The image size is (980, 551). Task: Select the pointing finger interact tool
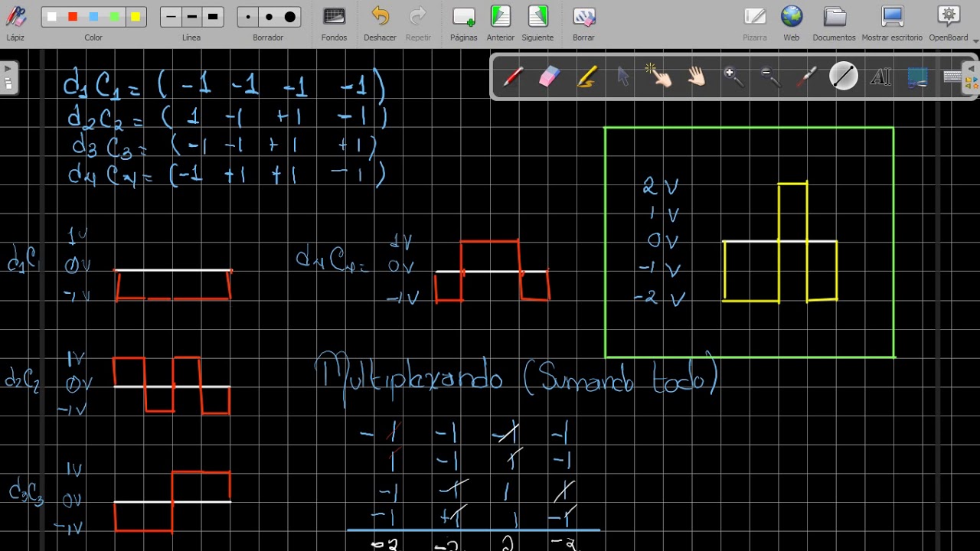[x=658, y=76]
